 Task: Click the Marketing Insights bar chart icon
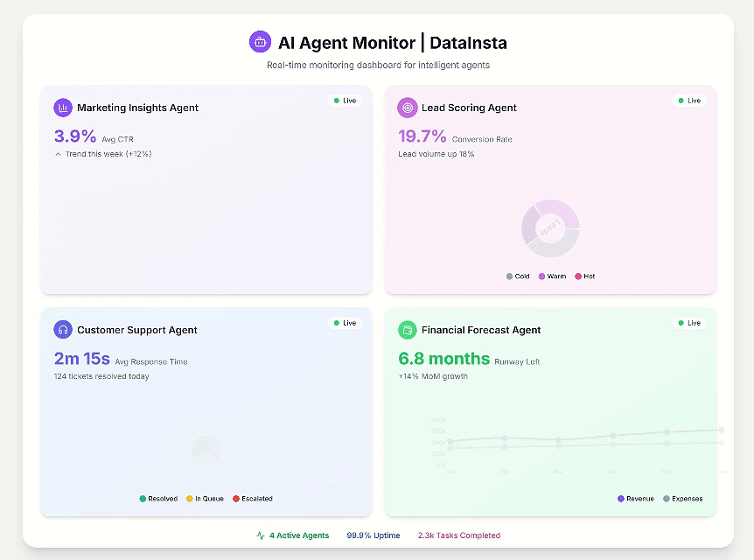click(x=63, y=108)
